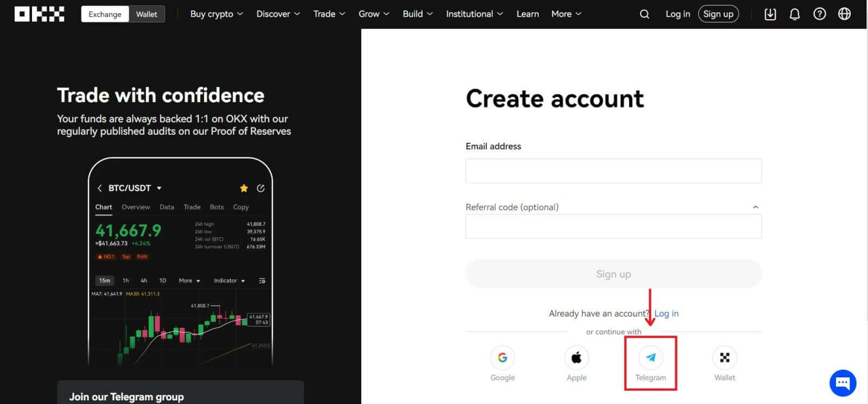The image size is (868, 404).
Task: Click the Log in header link
Action: tap(678, 14)
